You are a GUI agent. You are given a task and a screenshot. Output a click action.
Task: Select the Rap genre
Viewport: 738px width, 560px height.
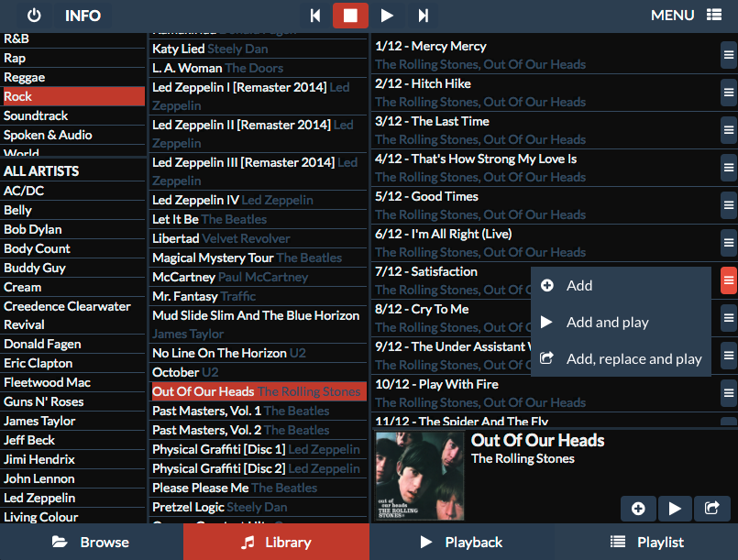point(72,58)
